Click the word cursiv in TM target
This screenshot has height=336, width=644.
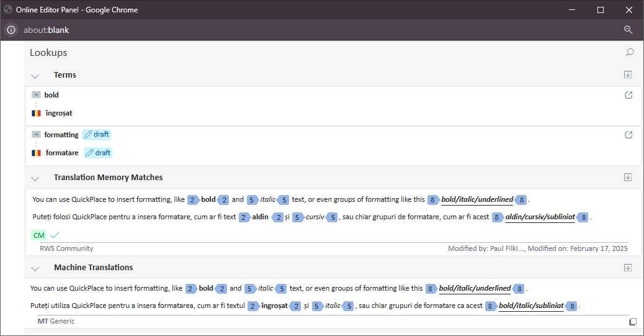point(315,217)
